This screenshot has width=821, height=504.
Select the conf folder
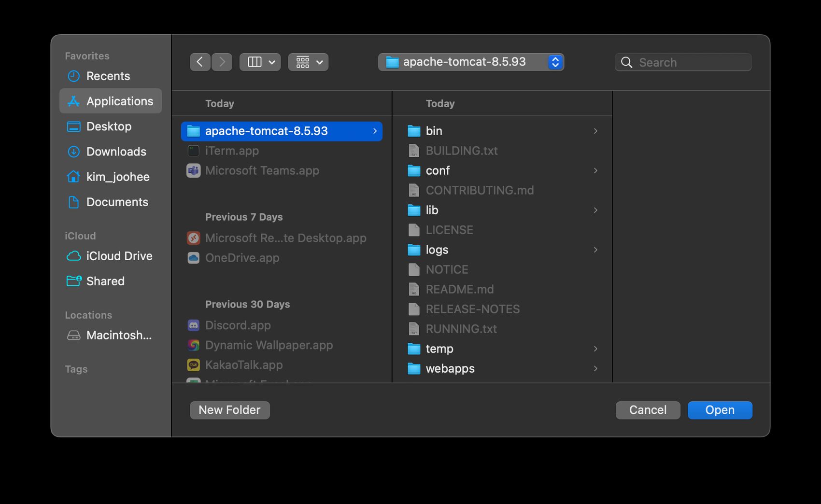[x=438, y=170]
